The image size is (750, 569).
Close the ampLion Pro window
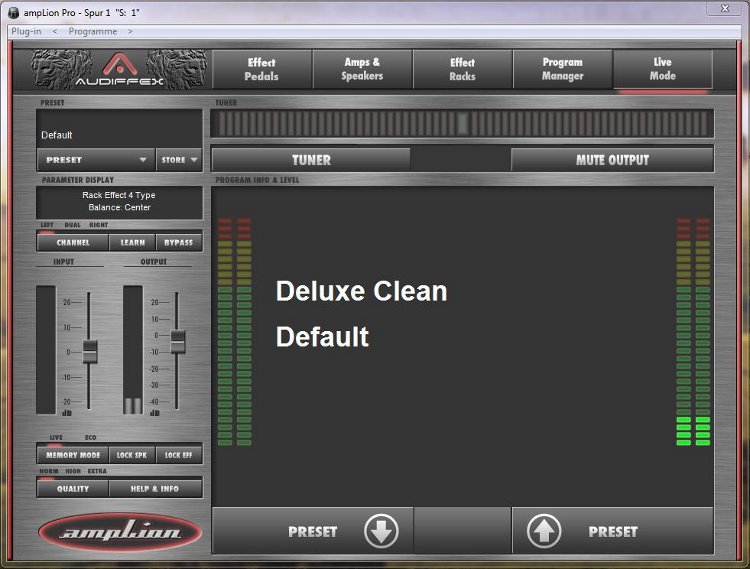[x=725, y=8]
